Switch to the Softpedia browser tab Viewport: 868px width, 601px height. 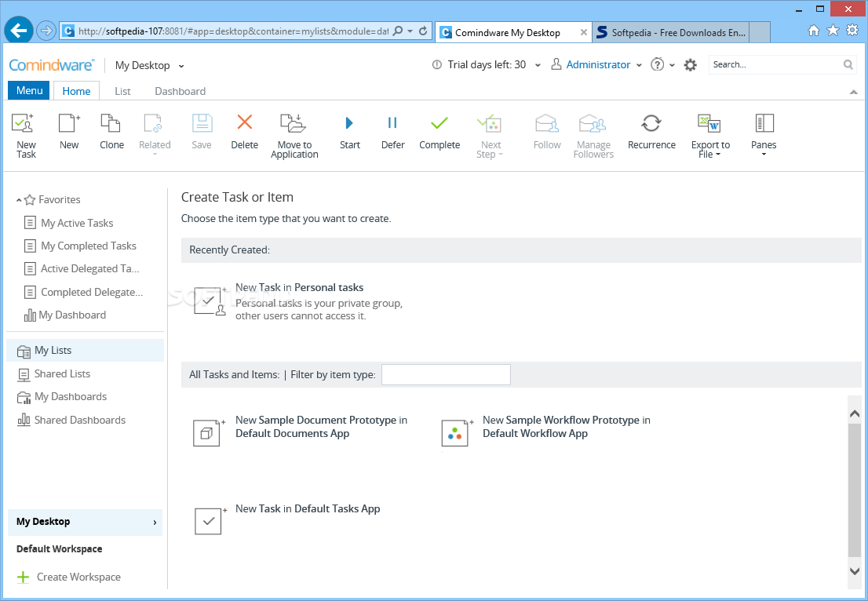point(671,33)
